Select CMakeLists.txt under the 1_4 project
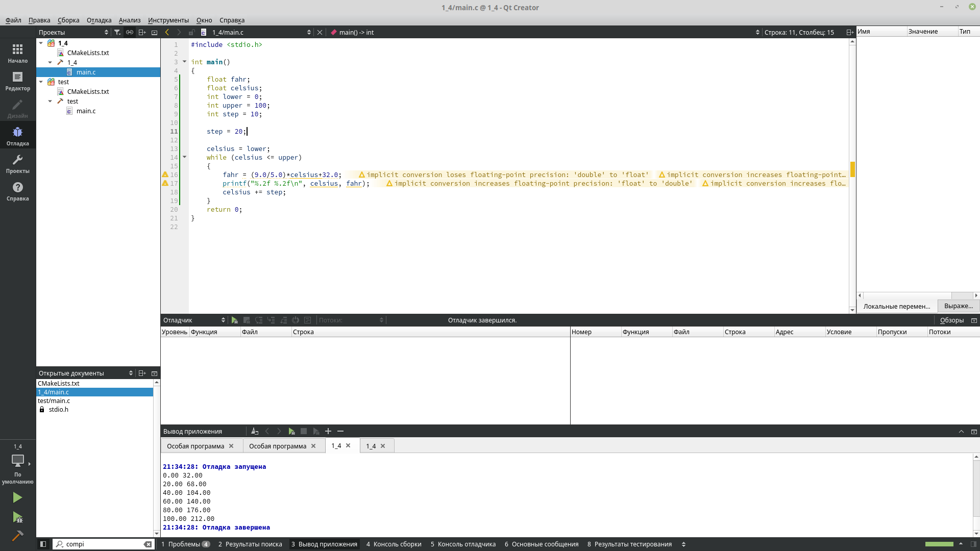Image resolution: width=980 pixels, height=551 pixels. click(x=88, y=53)
